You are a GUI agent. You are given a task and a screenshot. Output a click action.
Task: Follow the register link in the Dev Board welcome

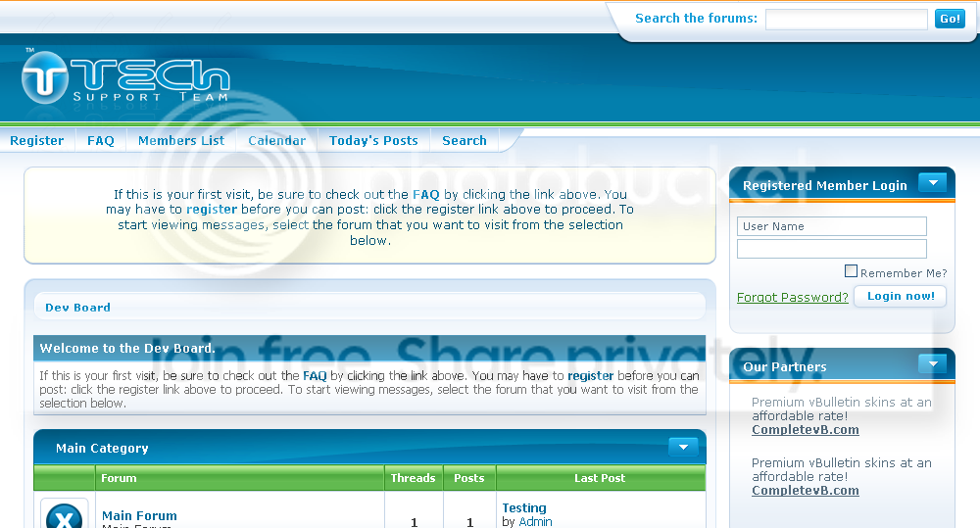pyautogui.click(x=591, y=375)
